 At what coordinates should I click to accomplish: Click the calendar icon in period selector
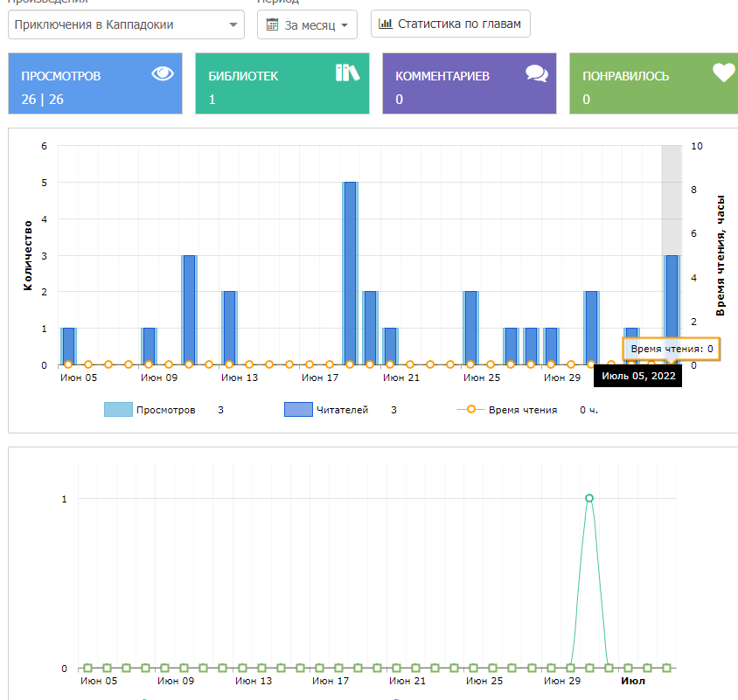[x=272, y=25]
